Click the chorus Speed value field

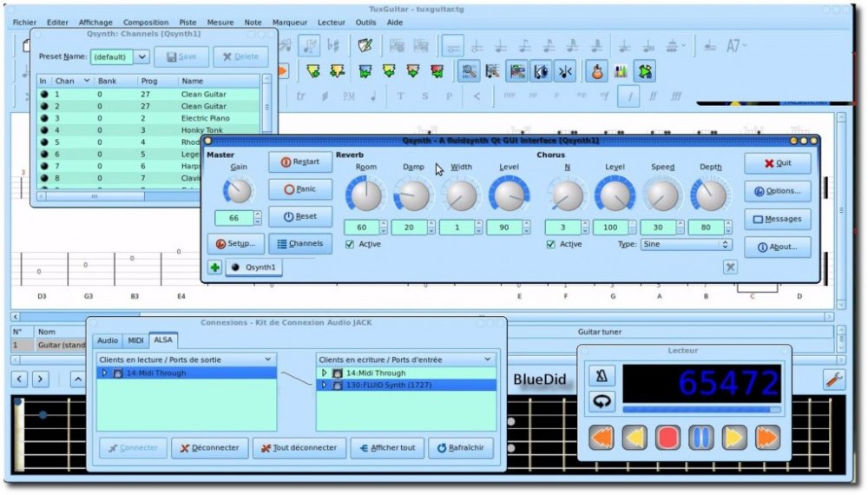click(658, 228)
